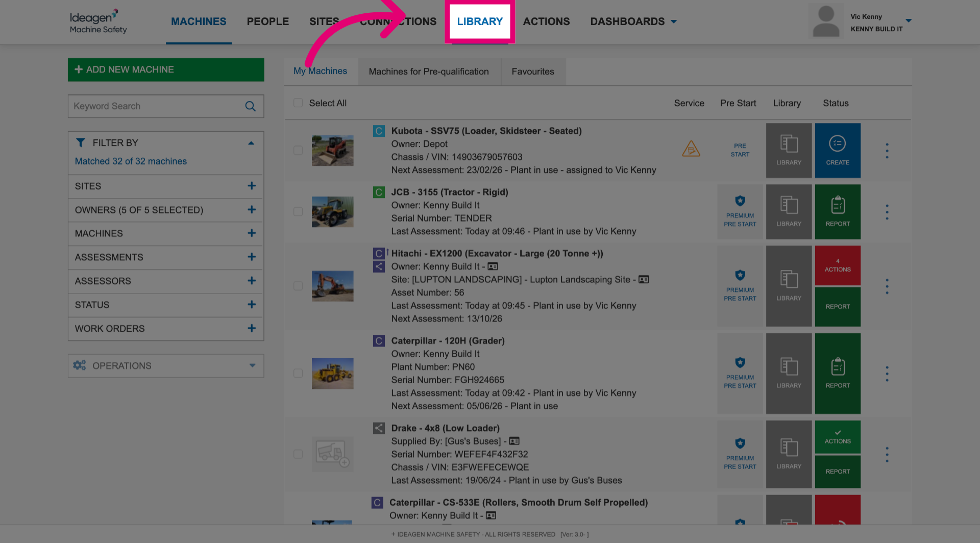This screenshot has width=980, height=543.
Task: Open the Kubota SSV75 three-dot menu
Action: pyautogui.click(x=887, y=151)
